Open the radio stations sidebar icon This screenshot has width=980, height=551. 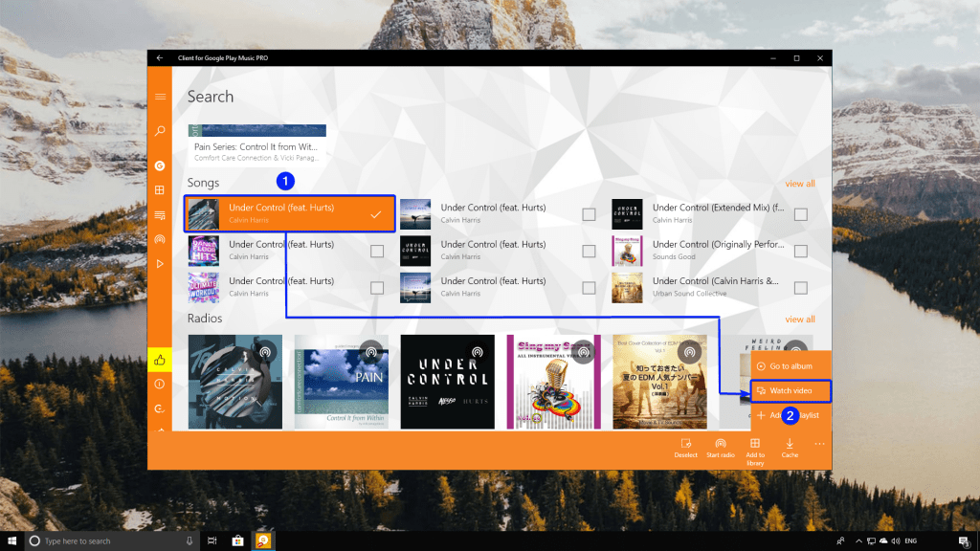[160, 239]
